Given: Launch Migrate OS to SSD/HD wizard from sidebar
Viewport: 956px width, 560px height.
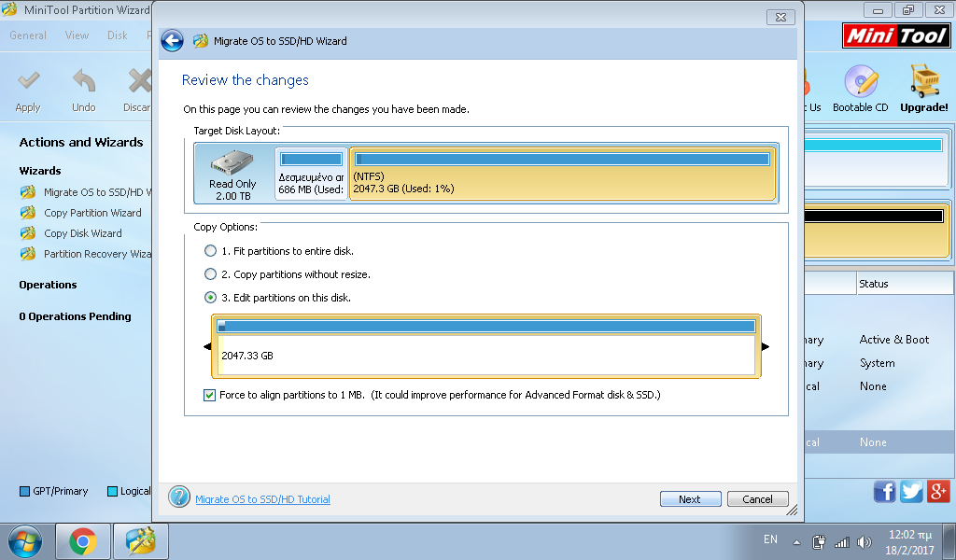Looking at the screenshot, I should (x=85, y=192).
